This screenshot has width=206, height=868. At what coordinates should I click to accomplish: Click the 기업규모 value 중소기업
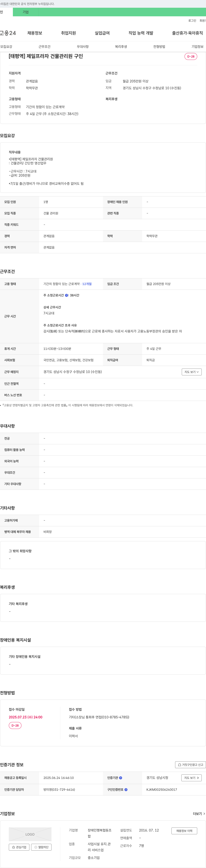pyautogui.click(x=94, y=858)
